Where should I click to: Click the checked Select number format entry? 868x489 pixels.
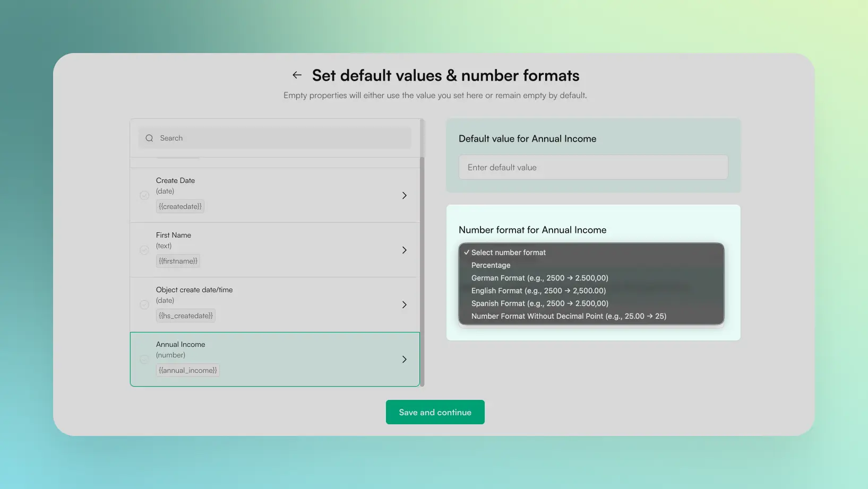pyautogui.click(x=508, y=252)
